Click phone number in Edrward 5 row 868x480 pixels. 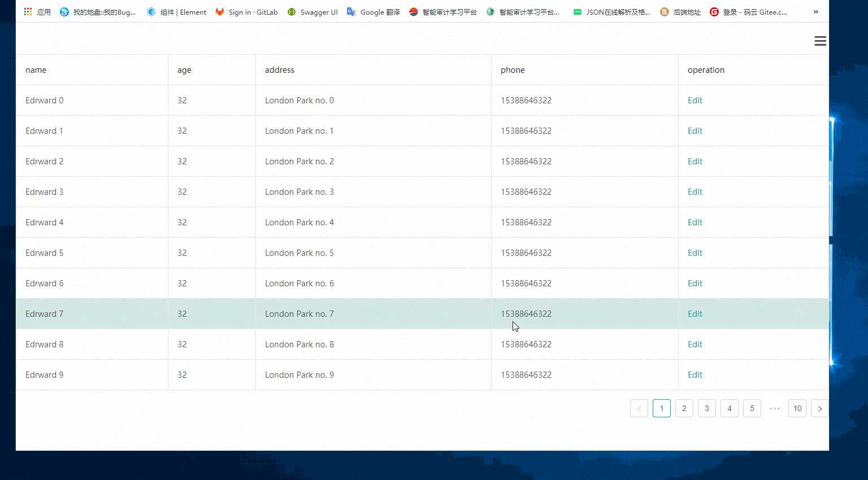coord(526,253)
